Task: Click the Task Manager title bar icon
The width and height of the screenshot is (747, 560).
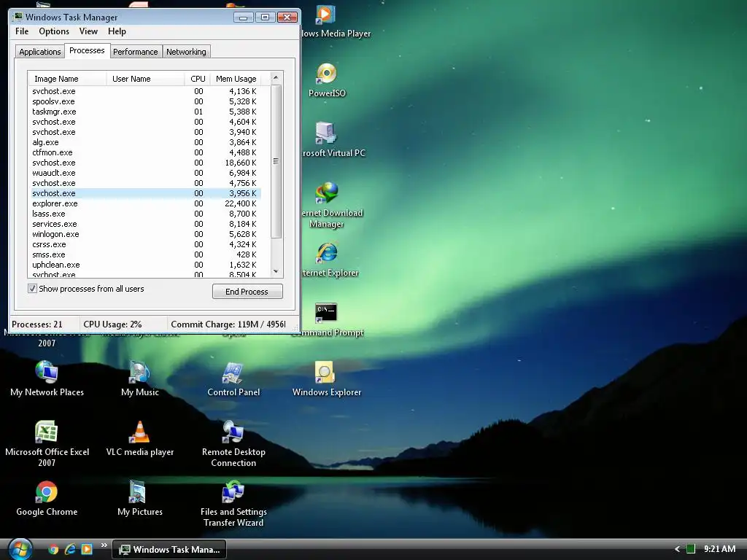Action: (18, 17)
